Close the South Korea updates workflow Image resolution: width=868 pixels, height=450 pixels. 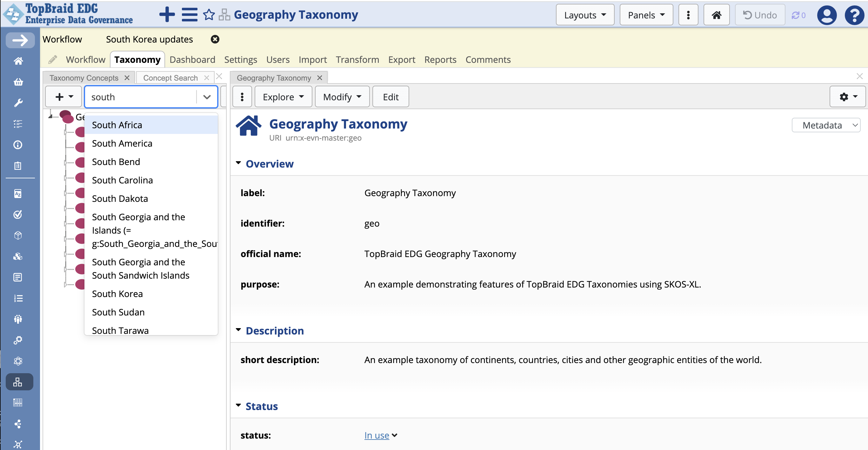click(x=215, y=39)
